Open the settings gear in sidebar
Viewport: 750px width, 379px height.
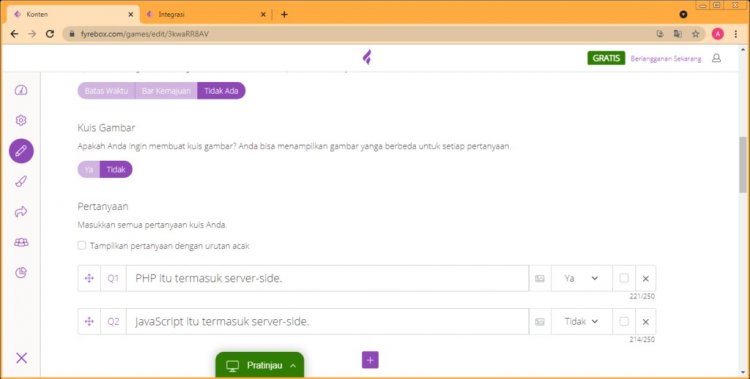pyautogui.click(x=21, y=120)
